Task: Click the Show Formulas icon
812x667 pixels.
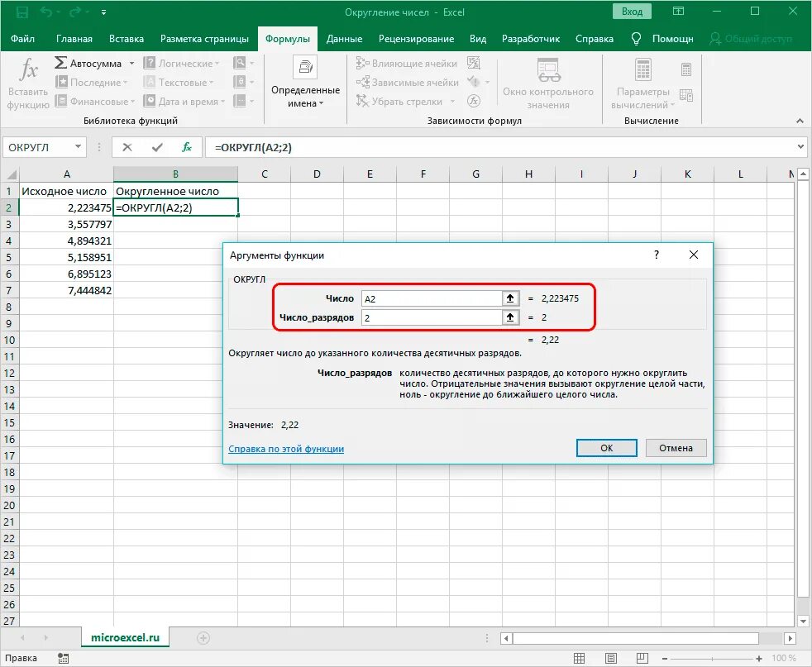Action: (x=473, y=63)
